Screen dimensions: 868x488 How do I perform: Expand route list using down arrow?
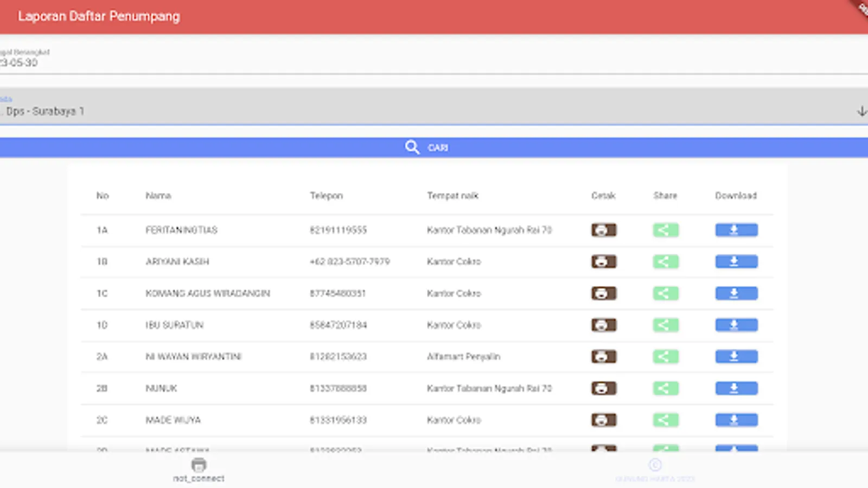pos(861,111)
